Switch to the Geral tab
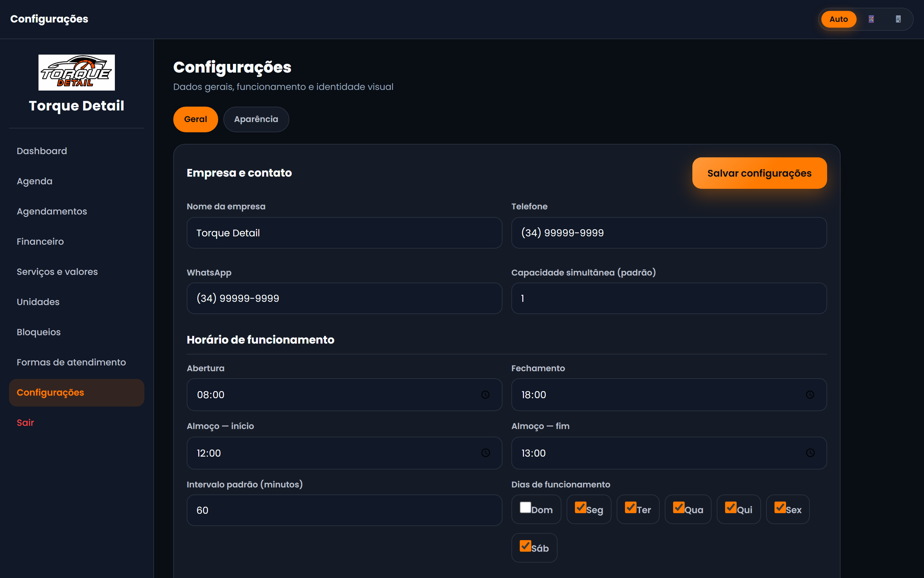The height and width of the screenshot is (578, 924). (195, 119)
